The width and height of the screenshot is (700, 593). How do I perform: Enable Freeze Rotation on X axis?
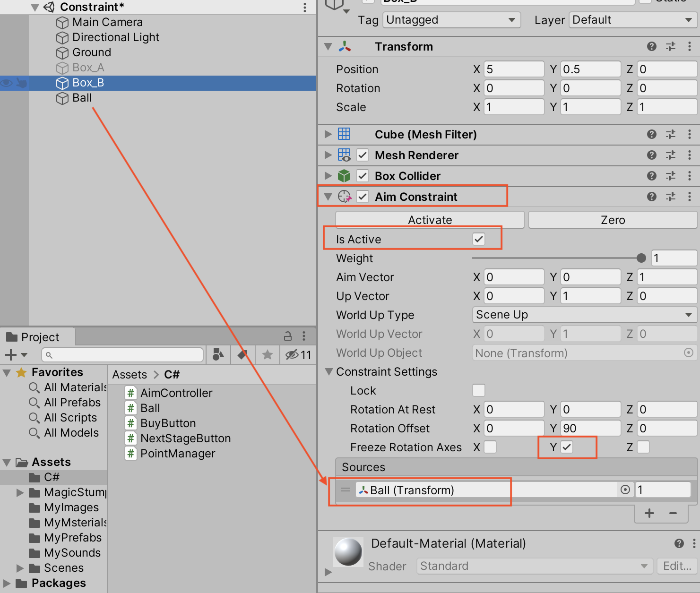pos(490,447)
